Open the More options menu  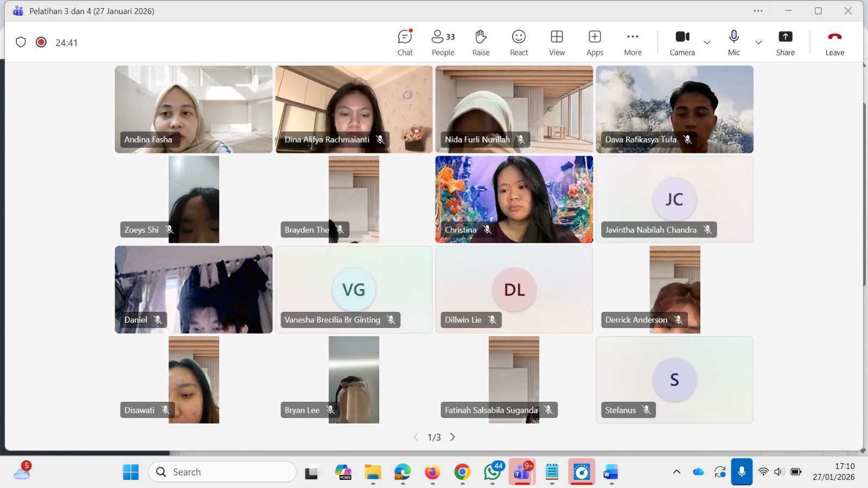[x=633, y=42]
